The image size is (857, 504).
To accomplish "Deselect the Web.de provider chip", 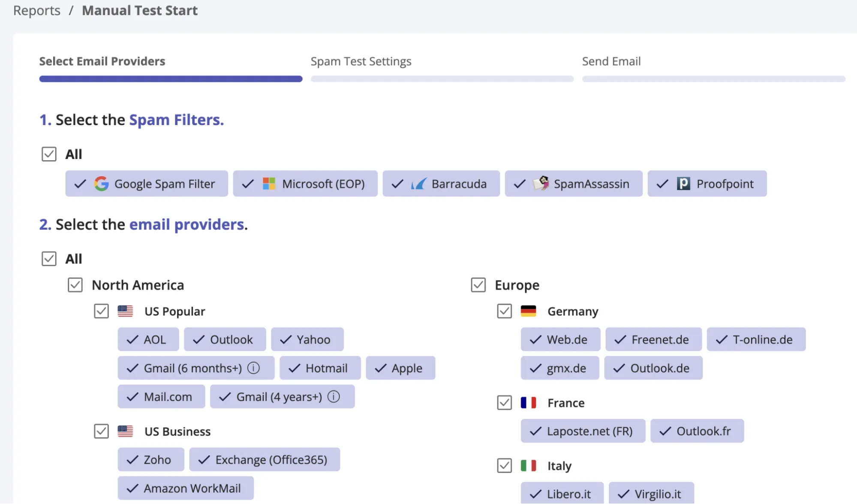I will (560, 339).
